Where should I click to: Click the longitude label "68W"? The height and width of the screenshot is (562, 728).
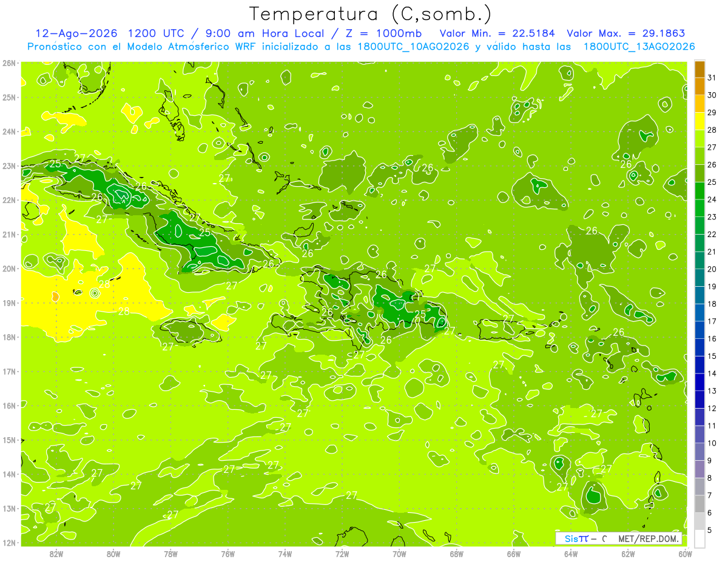click(x=456, y=554)
